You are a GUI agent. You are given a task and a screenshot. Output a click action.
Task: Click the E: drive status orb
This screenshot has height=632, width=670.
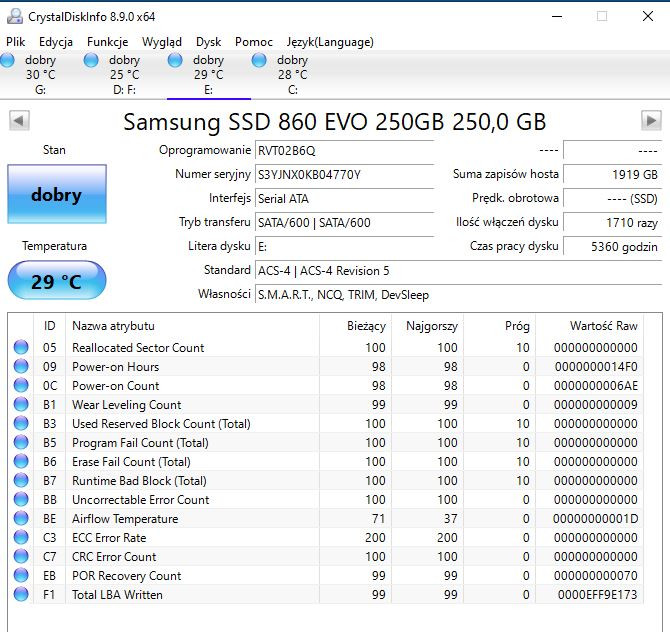175,60
